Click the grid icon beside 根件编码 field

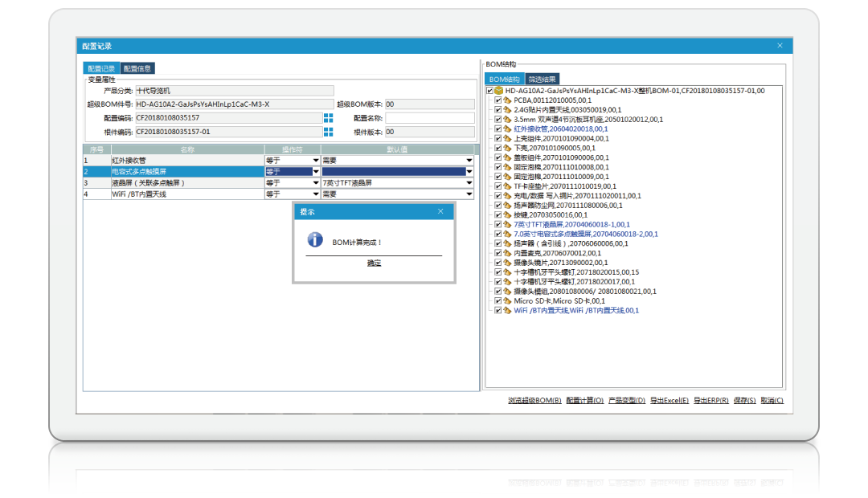click(x=328, y=132)
